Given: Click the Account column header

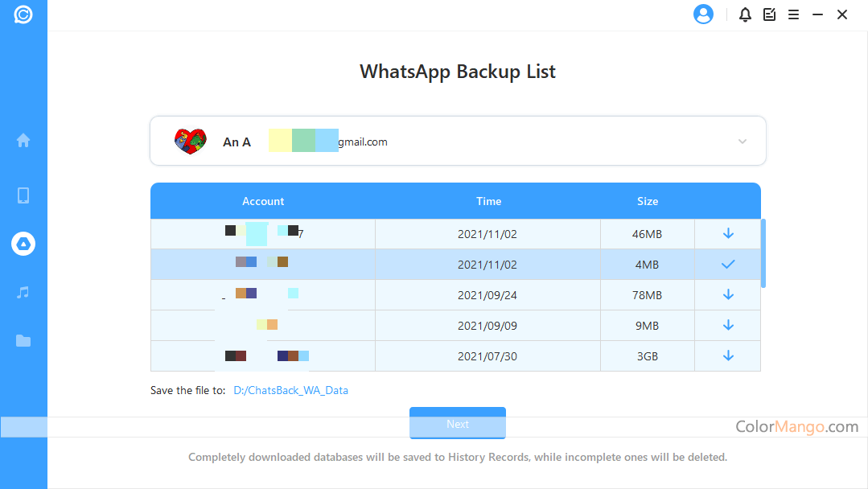Looking at the screenshot, I should [x=263, y=201].
